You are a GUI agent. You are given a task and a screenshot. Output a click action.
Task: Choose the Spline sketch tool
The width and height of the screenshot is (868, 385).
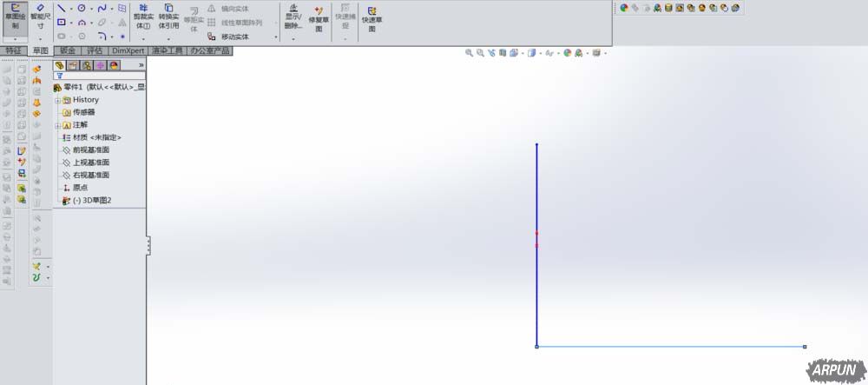102,9
